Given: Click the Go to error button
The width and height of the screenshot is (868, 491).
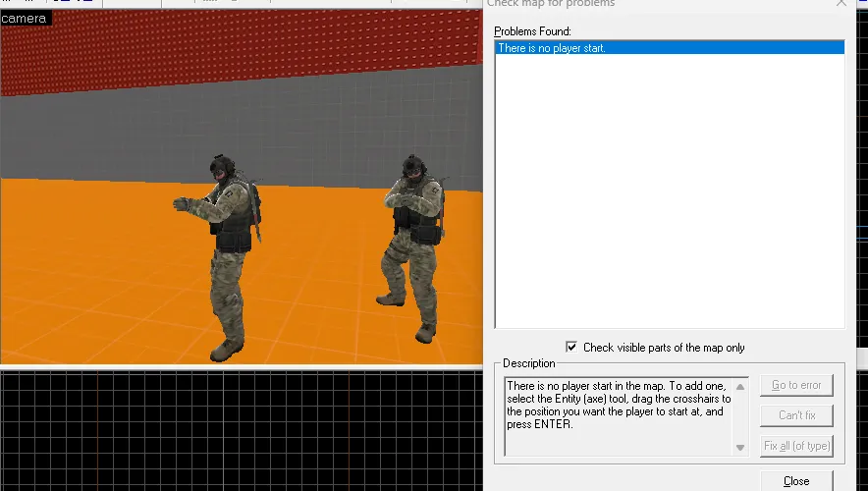Looking at the screenshot, I should click(x=796, y=385).
